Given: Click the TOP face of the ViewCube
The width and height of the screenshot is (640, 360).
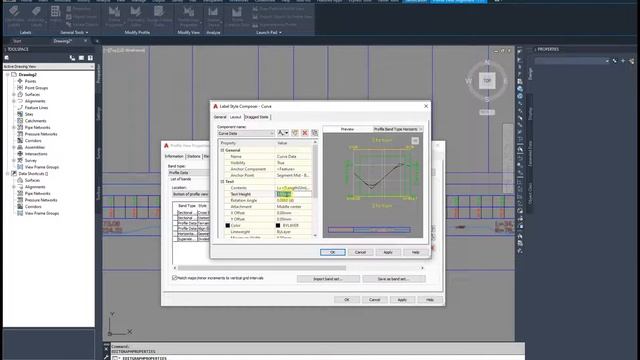Looking at the screenshot, I should pos(487,81).
